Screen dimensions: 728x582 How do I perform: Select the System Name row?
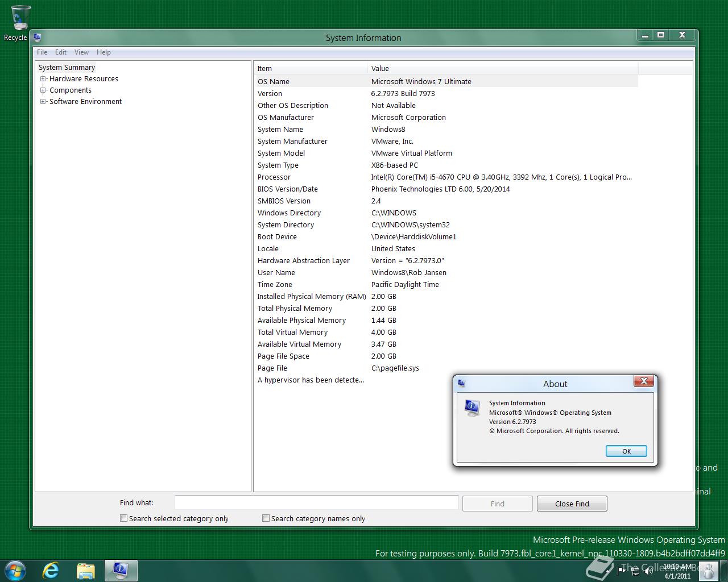tap(446, 129)
